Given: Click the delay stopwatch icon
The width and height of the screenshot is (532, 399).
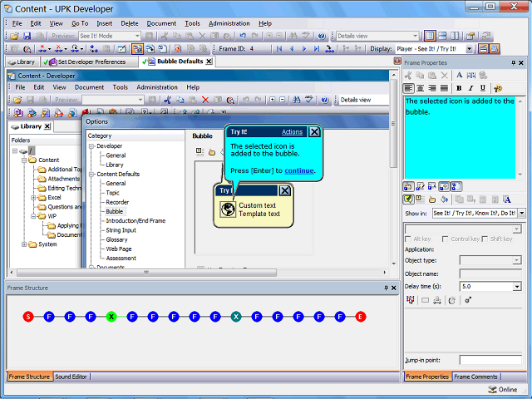Looking at the screenshot, I should [x=452, y=300].
